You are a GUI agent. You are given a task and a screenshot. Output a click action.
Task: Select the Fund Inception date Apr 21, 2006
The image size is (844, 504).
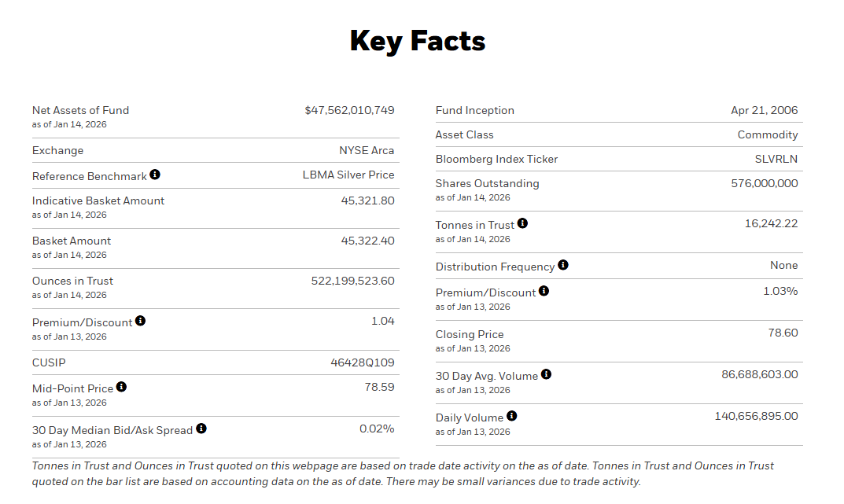click(x=764, y=110)
